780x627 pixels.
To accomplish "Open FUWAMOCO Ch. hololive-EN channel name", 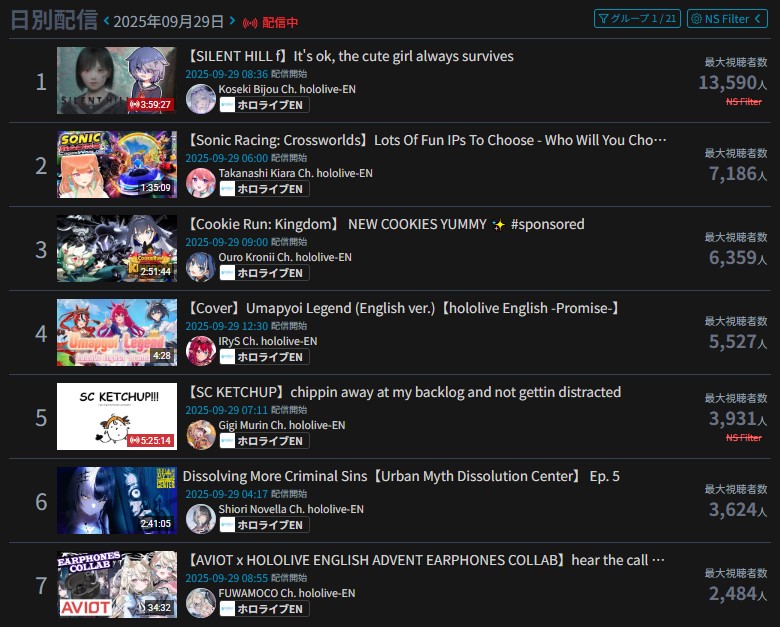I will click(287, 594).
